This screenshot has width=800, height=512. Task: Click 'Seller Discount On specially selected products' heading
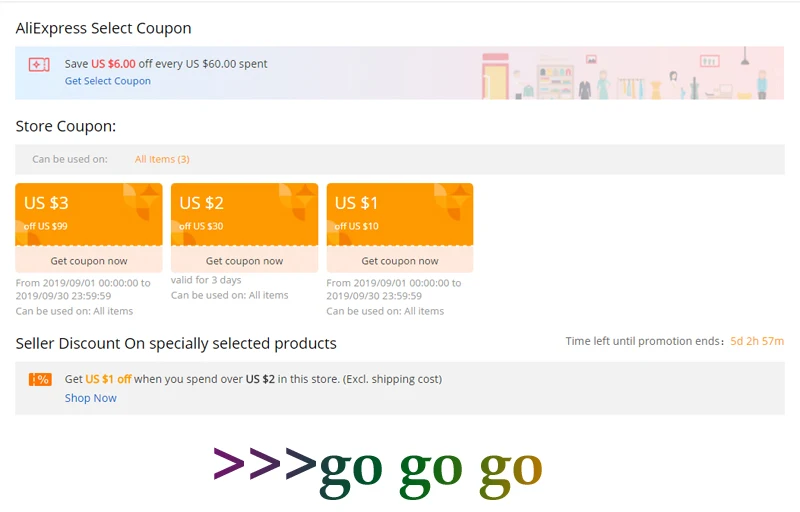[x=176, y=343]
